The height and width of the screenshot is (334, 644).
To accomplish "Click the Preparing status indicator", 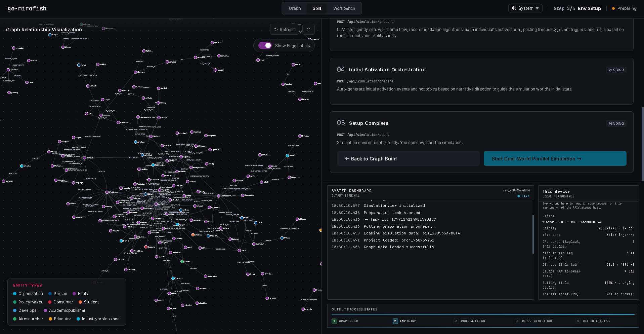I will click(624, 8).
